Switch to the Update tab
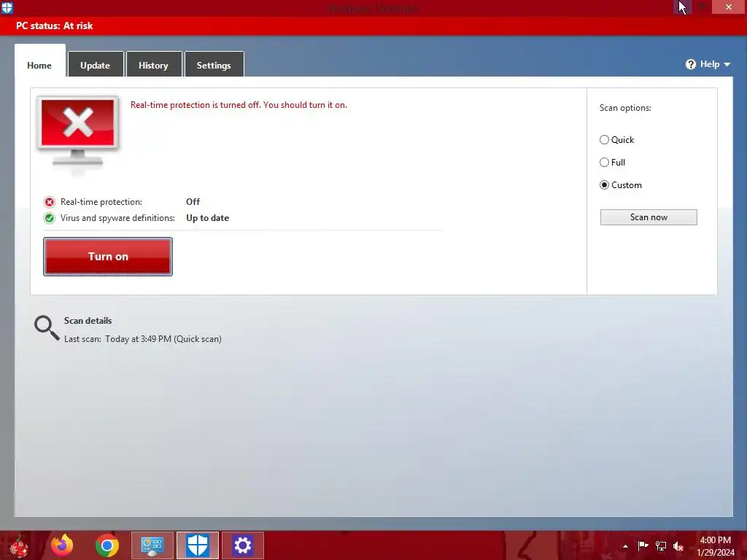The width and height of the screenshot is (747, 560). point(96,65)
